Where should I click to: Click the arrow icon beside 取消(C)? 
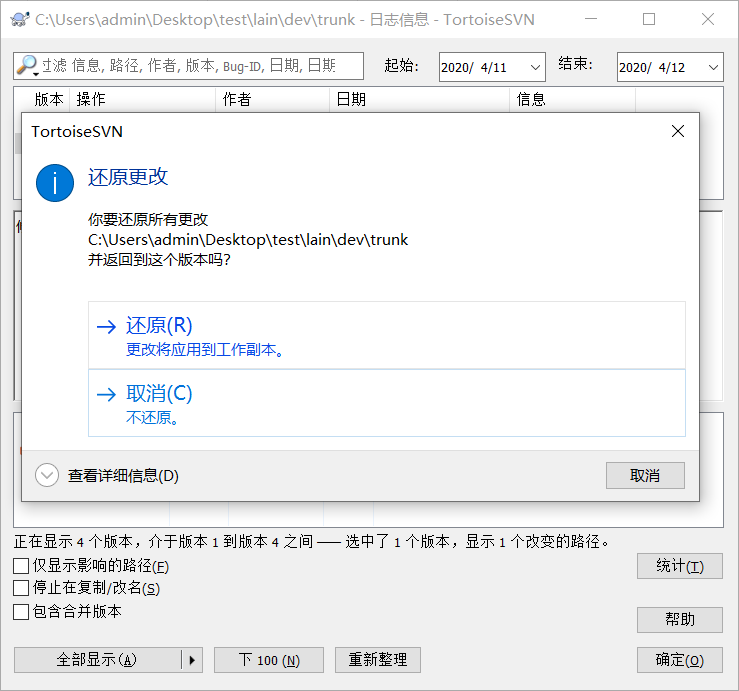[x=107, y=394]
